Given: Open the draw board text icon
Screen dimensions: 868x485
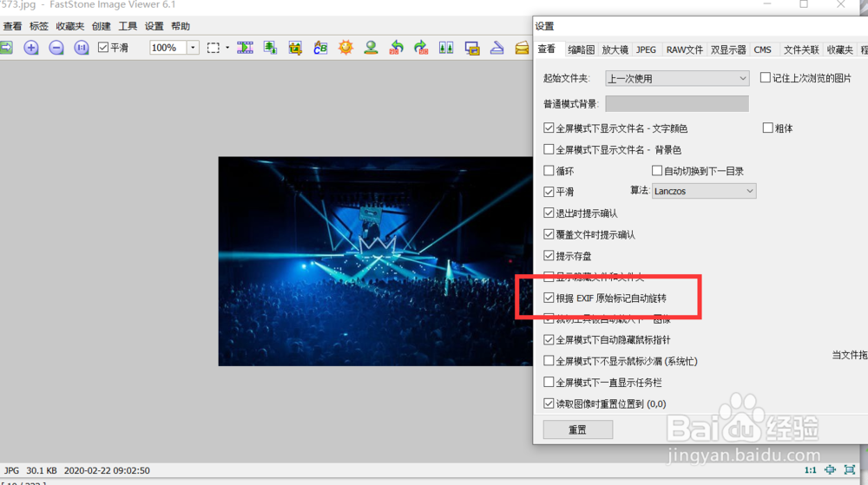Looking at the screenshot, I should coord(320,48).
